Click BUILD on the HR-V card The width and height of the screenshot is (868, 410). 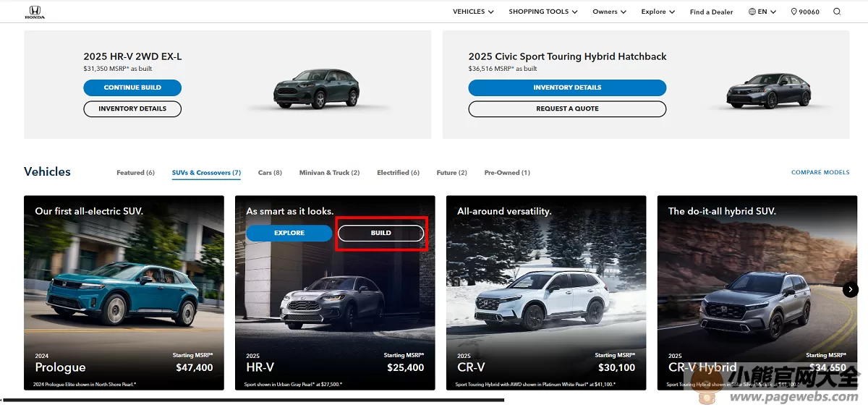[381, 233]
